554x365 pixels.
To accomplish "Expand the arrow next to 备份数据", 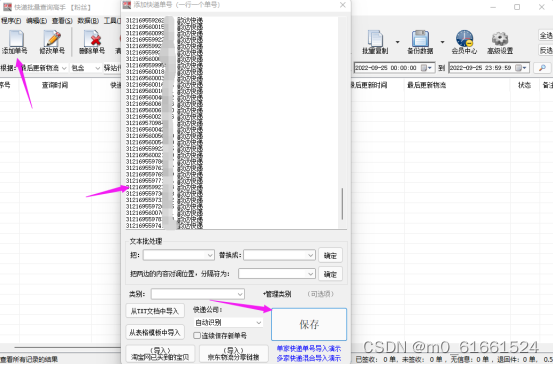I will point(442,42).
